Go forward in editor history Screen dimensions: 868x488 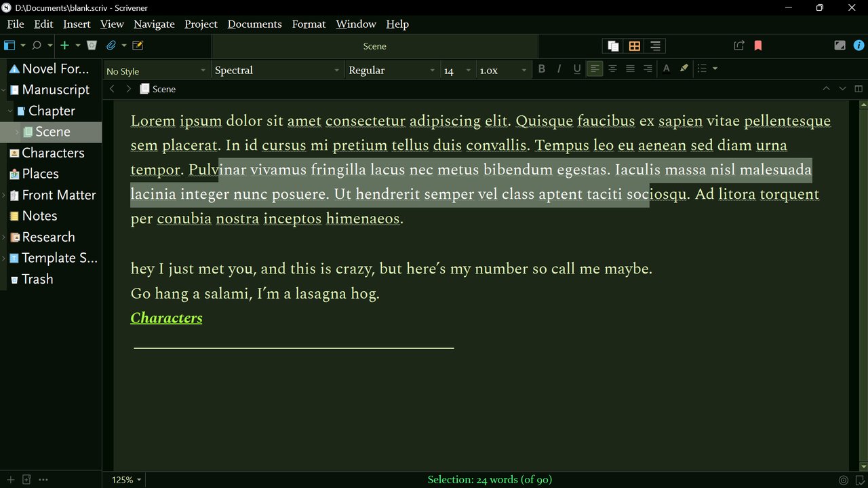(x=129, y=89)
